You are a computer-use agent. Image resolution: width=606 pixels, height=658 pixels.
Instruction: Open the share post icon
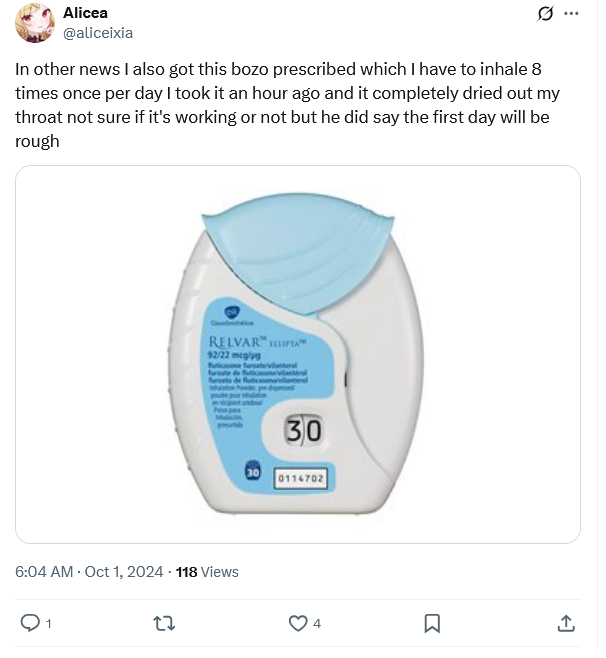pos(565,623)
